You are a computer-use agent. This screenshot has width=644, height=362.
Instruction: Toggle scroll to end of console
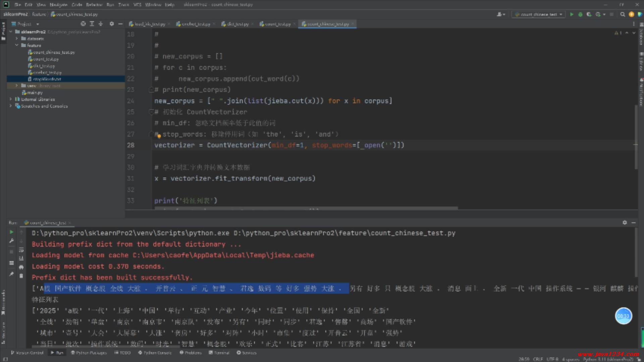21,258
